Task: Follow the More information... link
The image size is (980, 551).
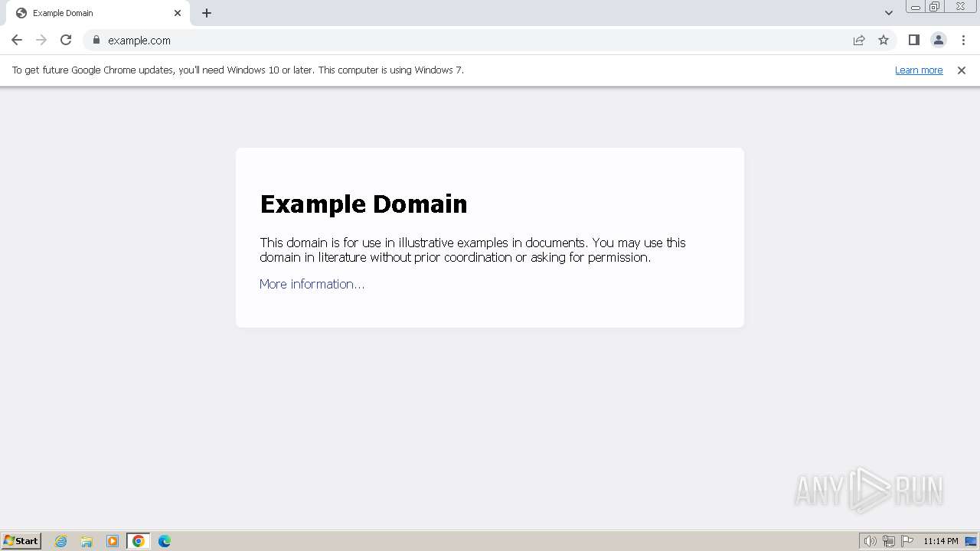Action: click(x=312, y=284)
